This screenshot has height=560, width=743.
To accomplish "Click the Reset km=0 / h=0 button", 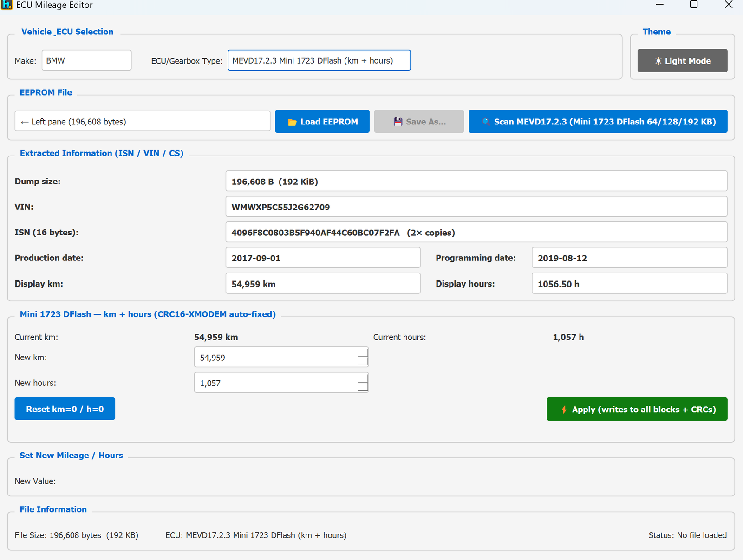I will 65,409.
